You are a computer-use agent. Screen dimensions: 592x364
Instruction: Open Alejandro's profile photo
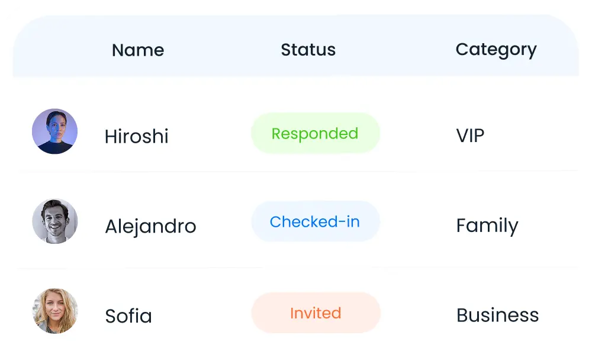pos(54,221)
